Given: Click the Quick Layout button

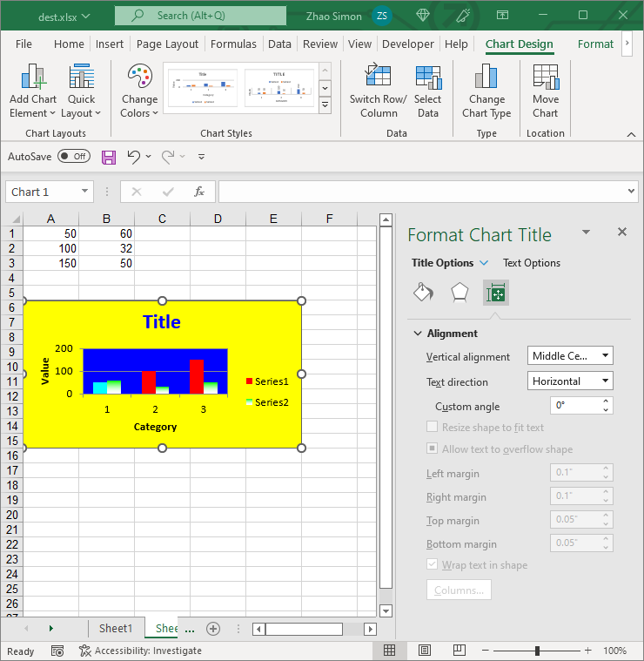Looking at the screenshot, I should [82, 91].
